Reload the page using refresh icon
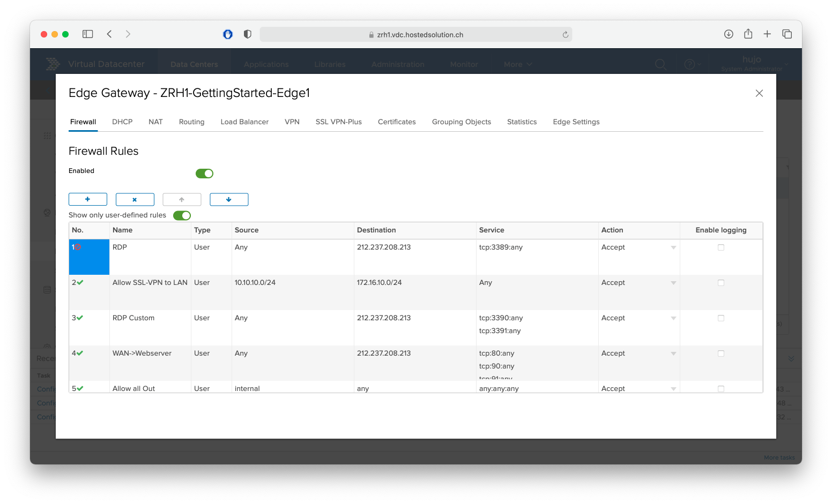832x504 pixels. [x=565, y=35]
